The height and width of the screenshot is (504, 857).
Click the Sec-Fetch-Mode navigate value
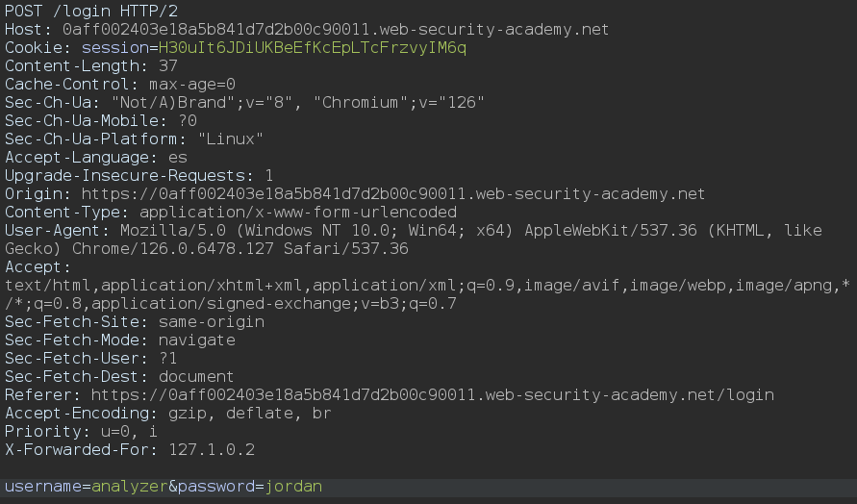click(197, 340)
